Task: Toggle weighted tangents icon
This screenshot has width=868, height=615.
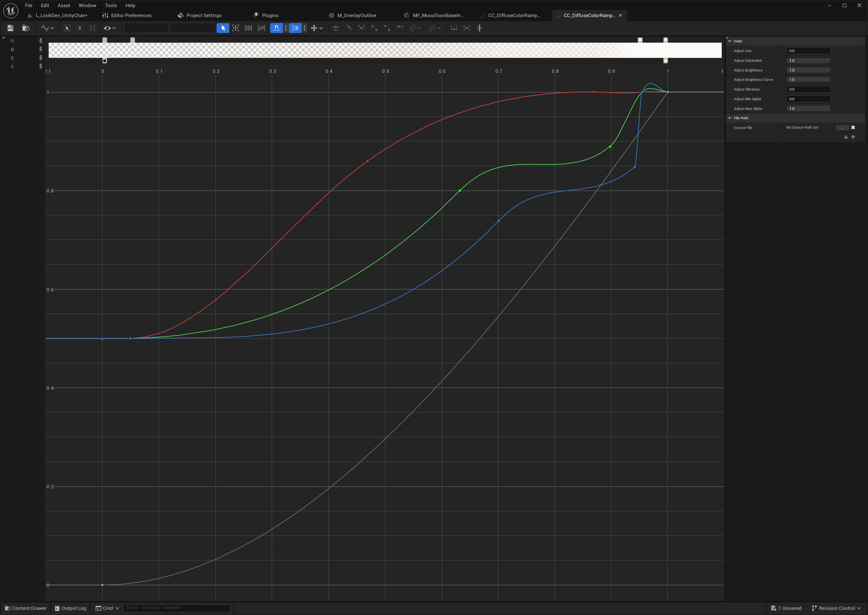Action: (x=400, y=28)
